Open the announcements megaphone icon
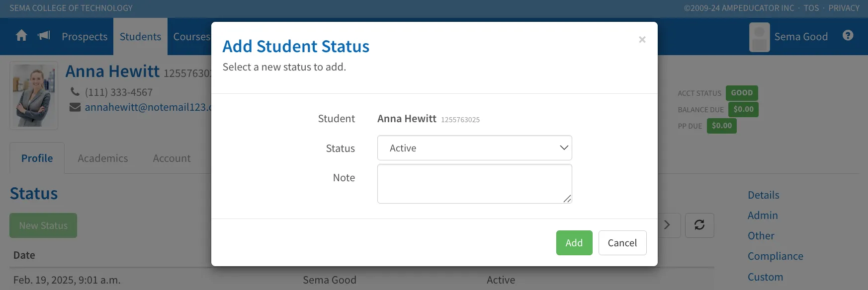This screenshot has width=868, height=290. tap(44, 36)
